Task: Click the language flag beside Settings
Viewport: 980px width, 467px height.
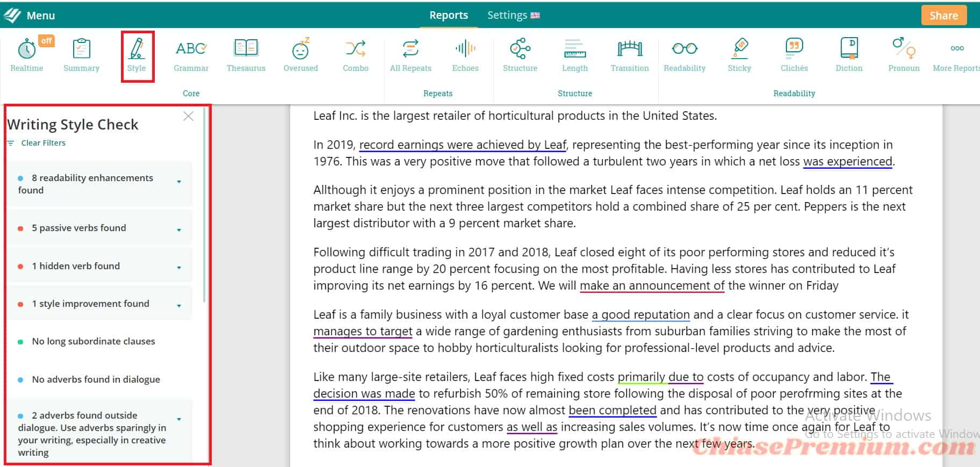Action: tap(535, 16)
